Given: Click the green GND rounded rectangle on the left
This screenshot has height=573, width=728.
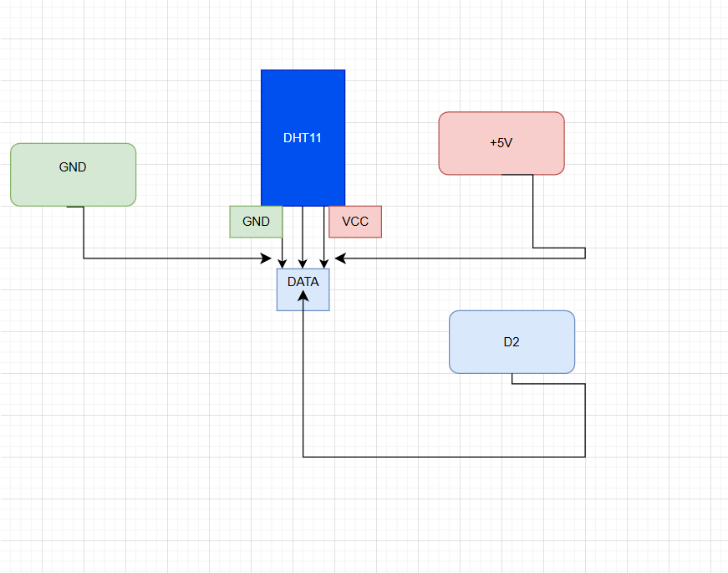Looking at the screenshot, I should coord(73,174).
